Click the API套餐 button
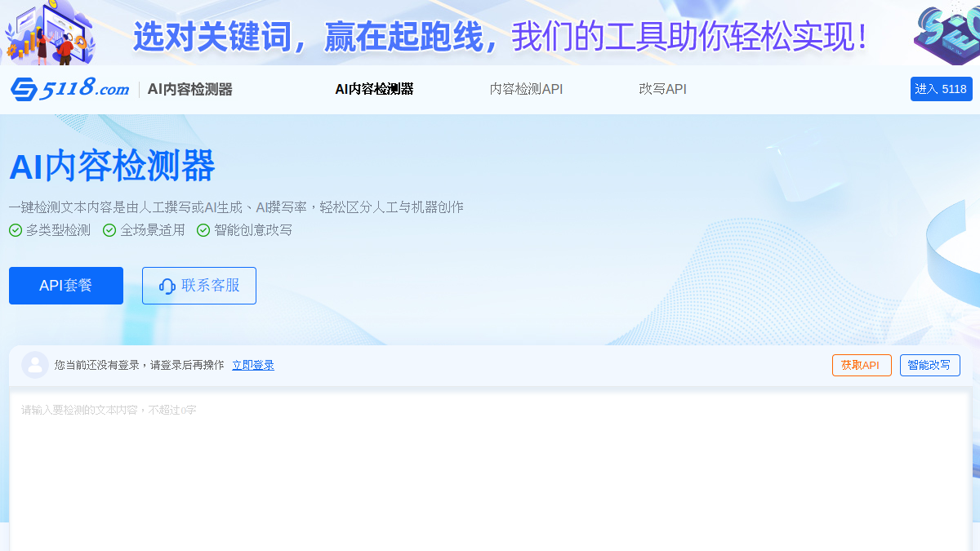The image size is (980, 551). pyautogui.click(x=66, y=286)
